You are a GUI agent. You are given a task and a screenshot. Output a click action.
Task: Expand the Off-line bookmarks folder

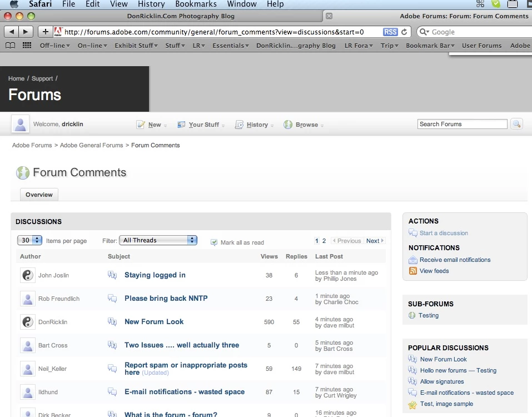[x=54, y=46]
